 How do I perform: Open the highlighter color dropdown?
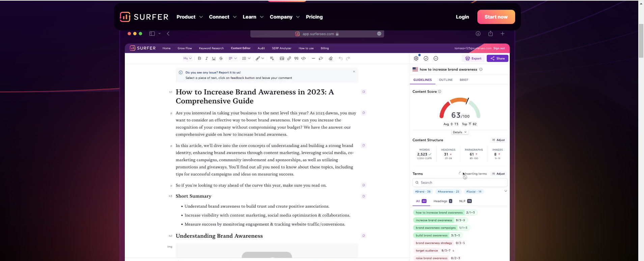260,58
